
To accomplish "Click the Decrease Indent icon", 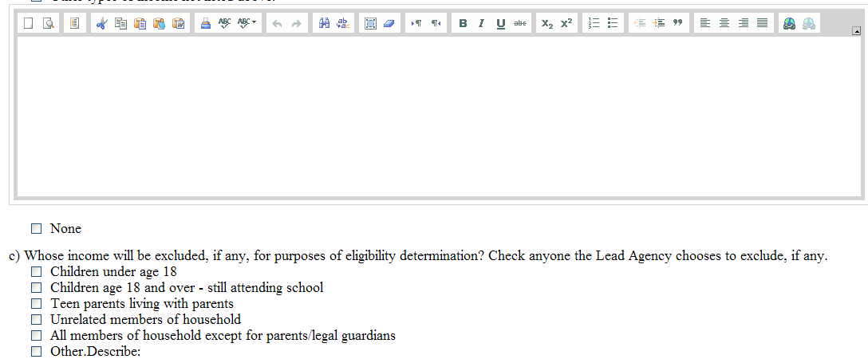I will (640, 23).
